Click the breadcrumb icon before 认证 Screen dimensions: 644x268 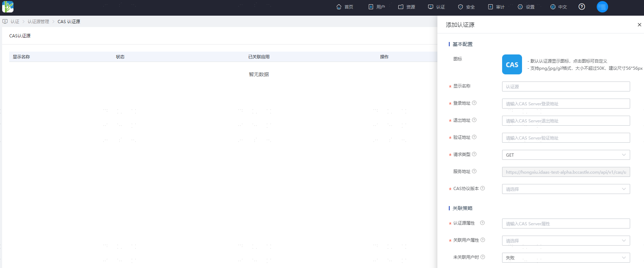coord(5,21)
